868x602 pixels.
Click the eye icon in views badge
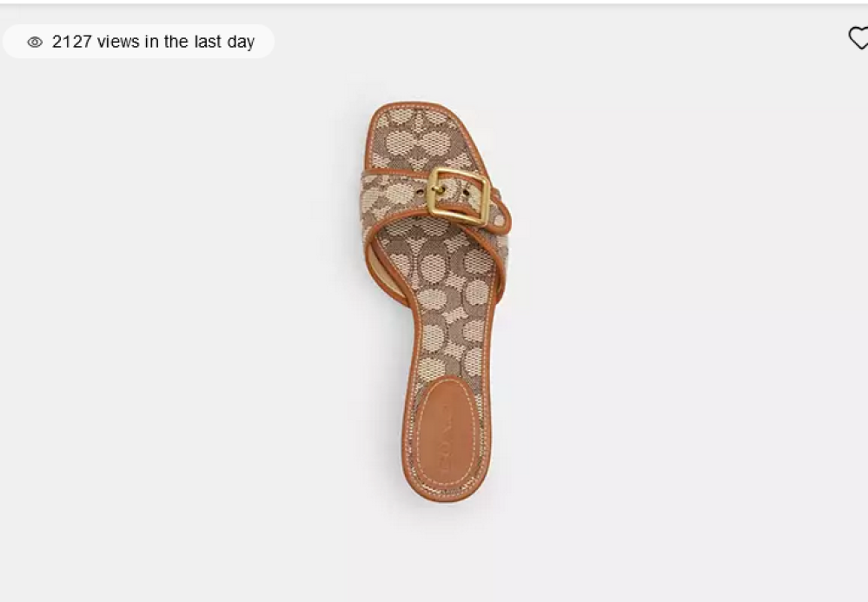pyautogui.click(x=35, y=42)
